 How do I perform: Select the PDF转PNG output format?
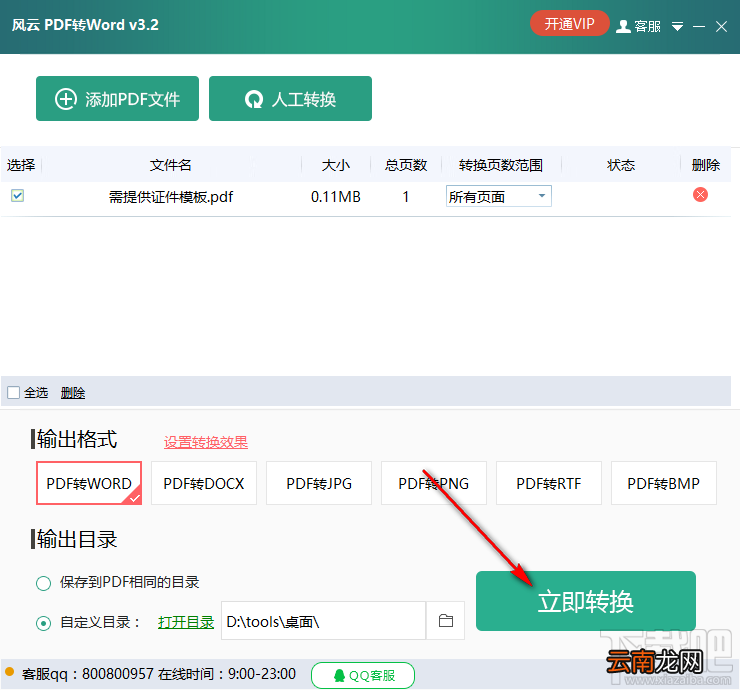coord(434,483)
